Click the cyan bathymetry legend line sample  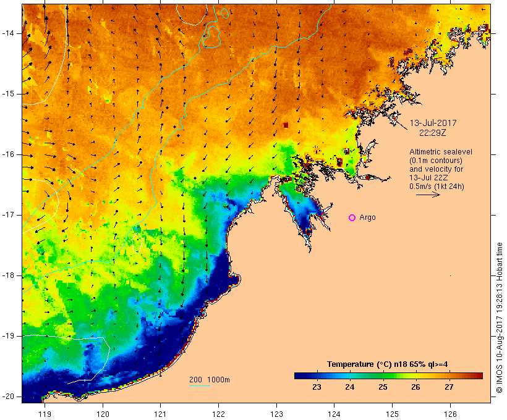[x=200, y=385]
